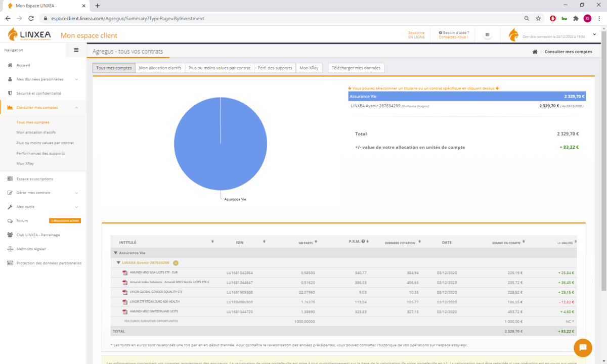Click the Club LINXEA Parrainage group icon
Screen dimensions: 607x364
pos(10,235)
